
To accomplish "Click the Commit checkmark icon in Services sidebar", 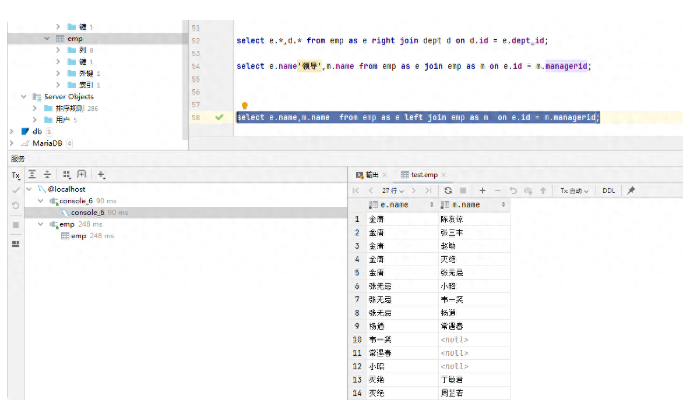I will coord(15,190).
